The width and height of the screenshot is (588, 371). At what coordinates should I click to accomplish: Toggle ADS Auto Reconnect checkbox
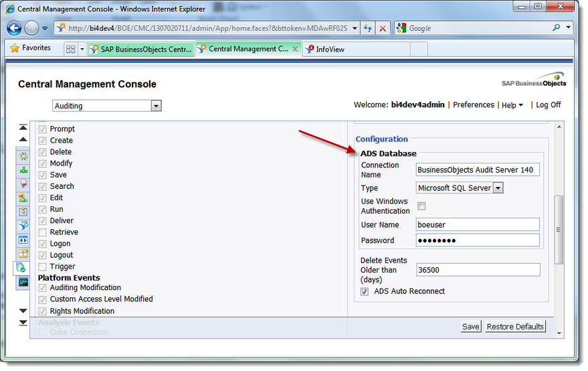(x=365, y=291)
